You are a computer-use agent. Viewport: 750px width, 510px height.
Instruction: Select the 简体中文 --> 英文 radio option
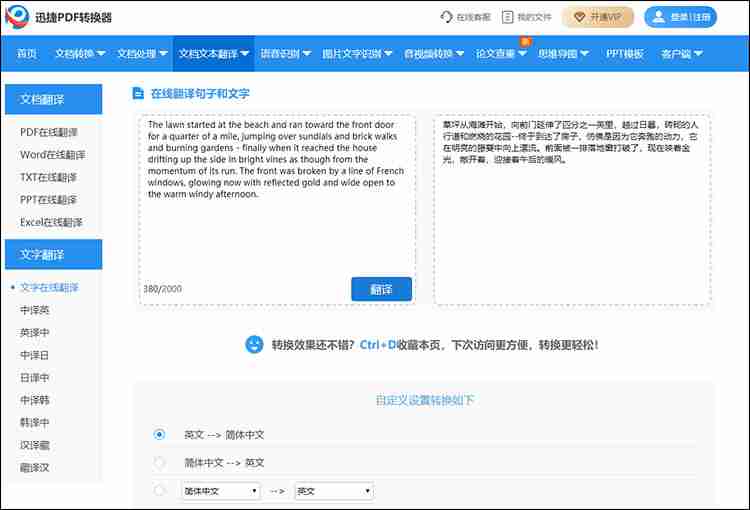point(160,463)
